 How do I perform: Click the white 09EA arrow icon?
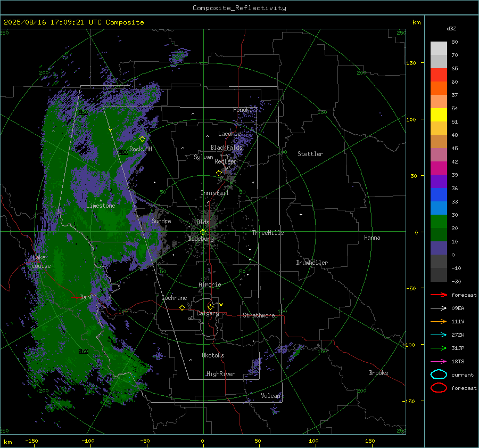pos(439,308)
